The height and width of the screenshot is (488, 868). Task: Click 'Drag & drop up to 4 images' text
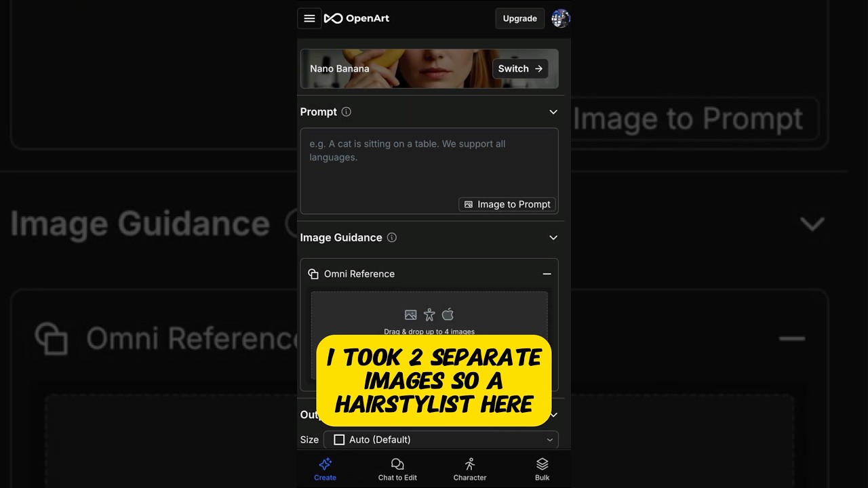pyautogui.click(x=429, y=331)
